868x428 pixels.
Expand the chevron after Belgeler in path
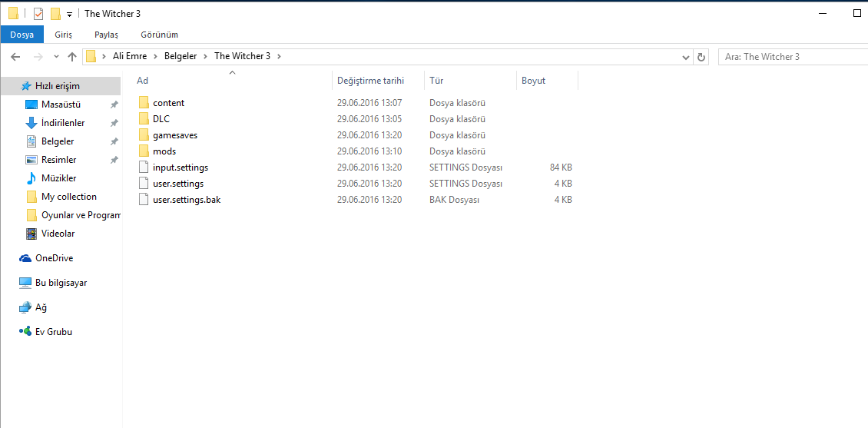206,56
